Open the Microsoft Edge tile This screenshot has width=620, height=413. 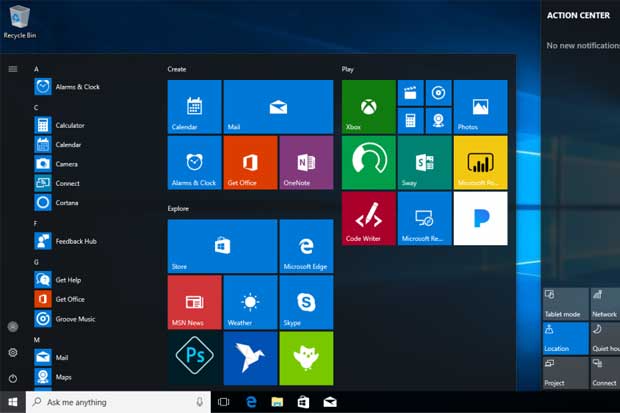[x=306, y=246]
